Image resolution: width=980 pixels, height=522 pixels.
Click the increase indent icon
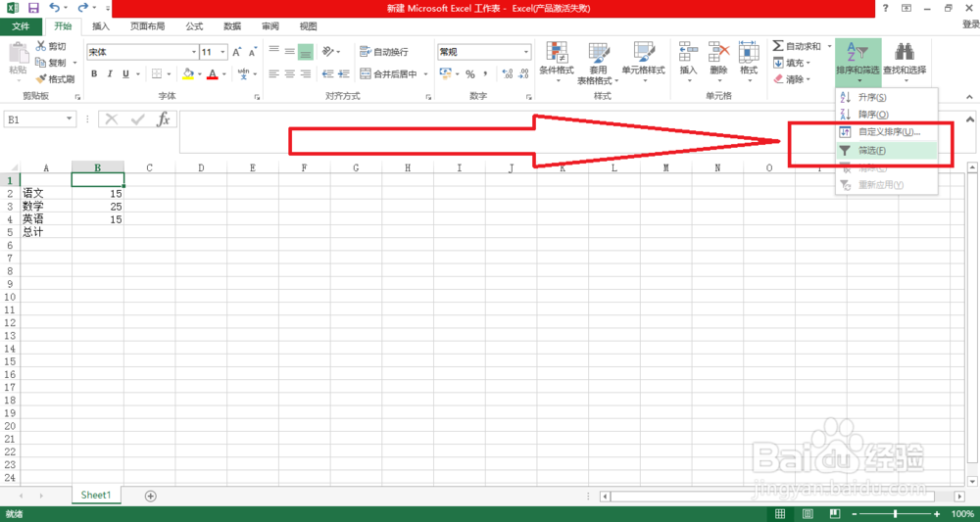coord(344,73)
